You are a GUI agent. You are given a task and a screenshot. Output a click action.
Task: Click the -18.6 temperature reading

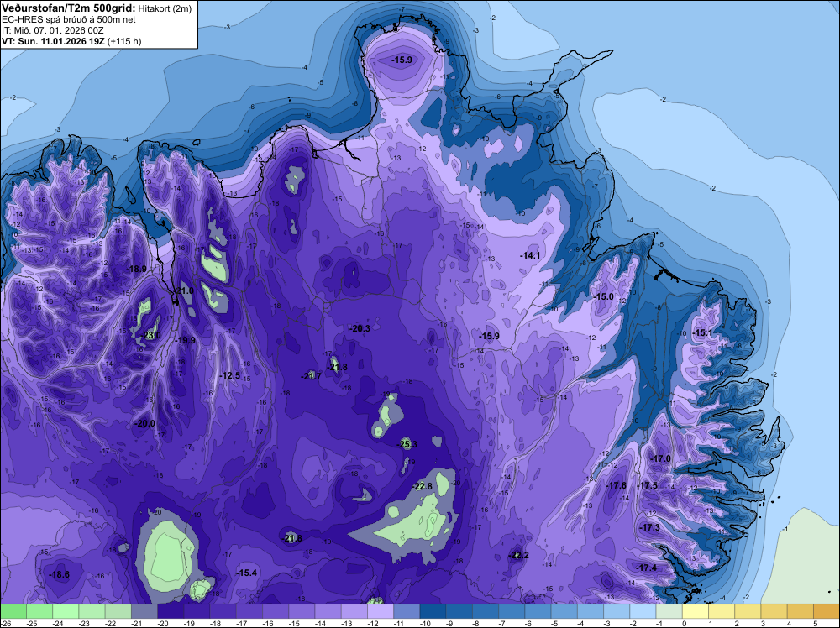point(59,575)
